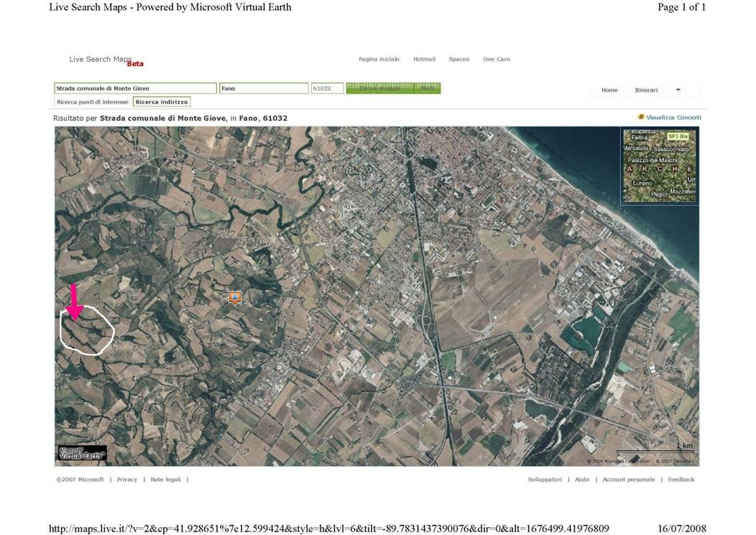Focus the Fano city input field
The width and height of the screenshot is (756, 535).
tap(264, 88)
